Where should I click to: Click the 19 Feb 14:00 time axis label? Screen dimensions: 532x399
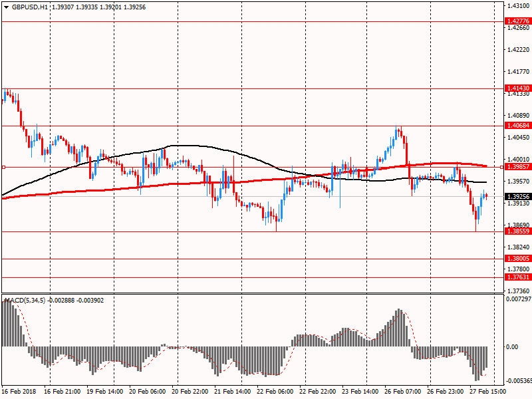coord(105,392)
